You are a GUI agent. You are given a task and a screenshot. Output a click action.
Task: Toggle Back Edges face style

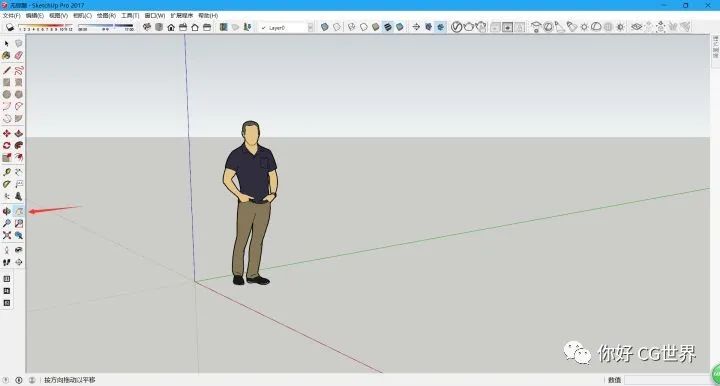(337, 27)
